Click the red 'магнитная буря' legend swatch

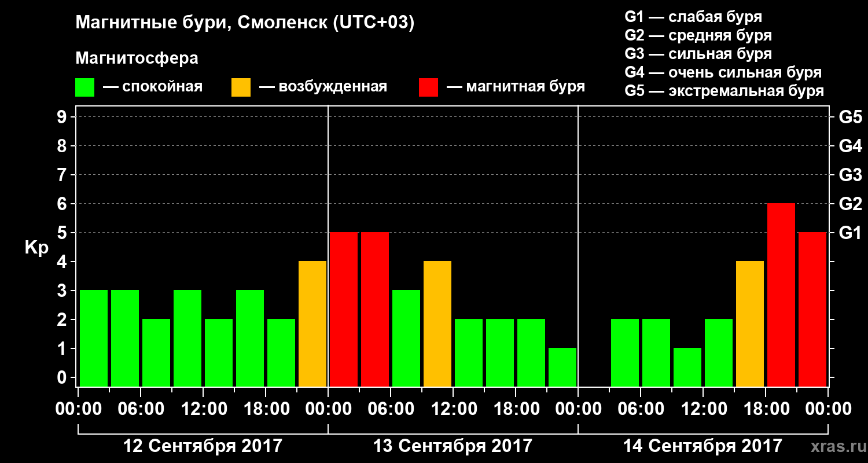428,87
